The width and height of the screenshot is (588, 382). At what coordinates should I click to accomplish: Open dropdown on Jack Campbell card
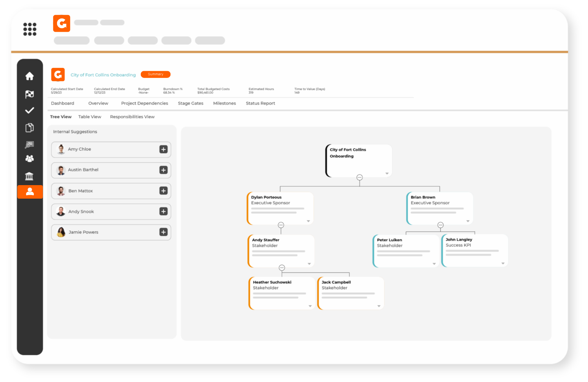379,306
